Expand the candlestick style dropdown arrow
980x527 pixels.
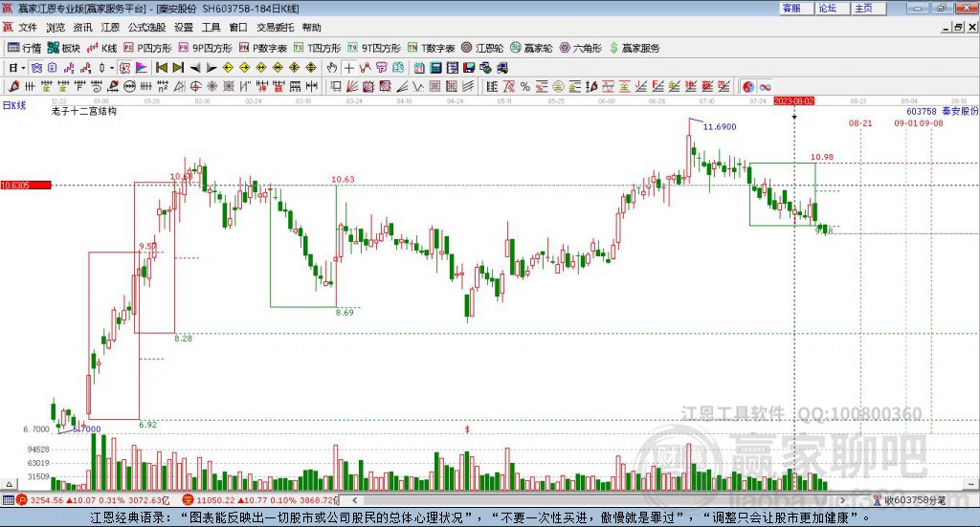pos(112,68)
